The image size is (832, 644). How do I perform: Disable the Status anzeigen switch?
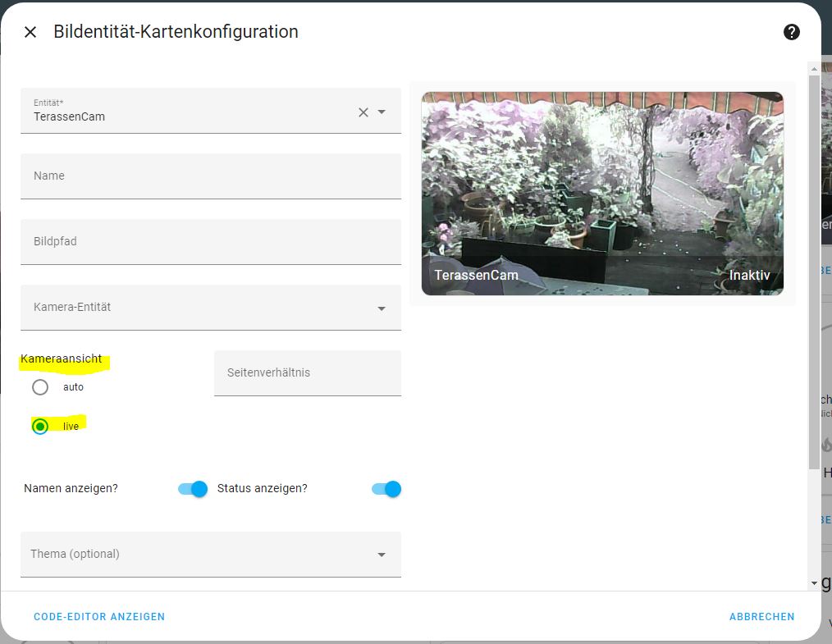point(386,489)
